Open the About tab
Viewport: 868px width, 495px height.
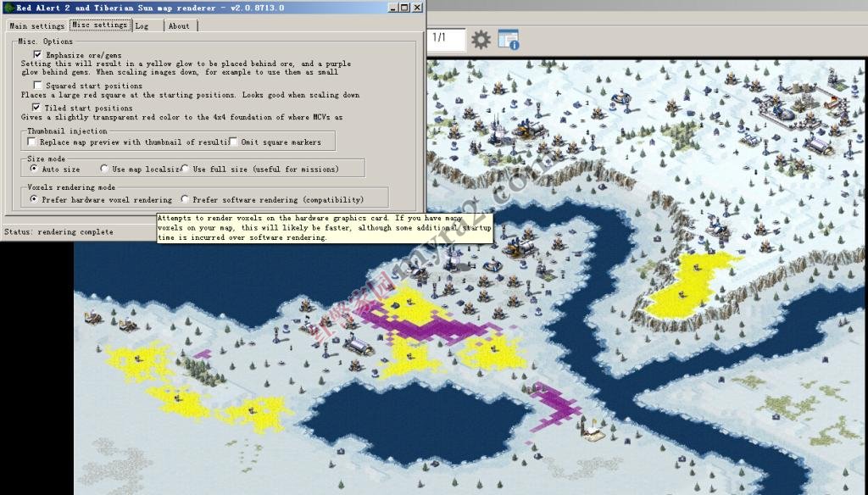(x=180, y=26)
